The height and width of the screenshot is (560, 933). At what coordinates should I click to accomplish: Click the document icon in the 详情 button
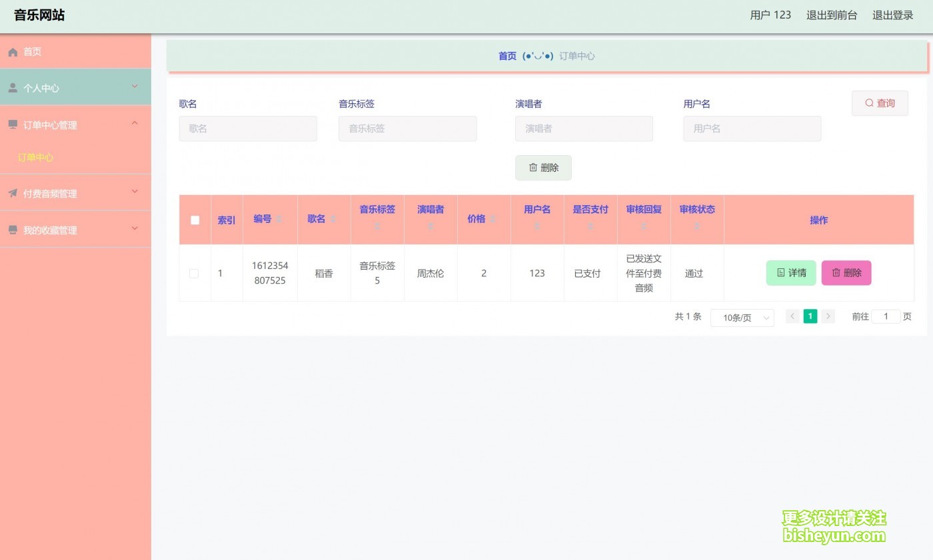781,272
